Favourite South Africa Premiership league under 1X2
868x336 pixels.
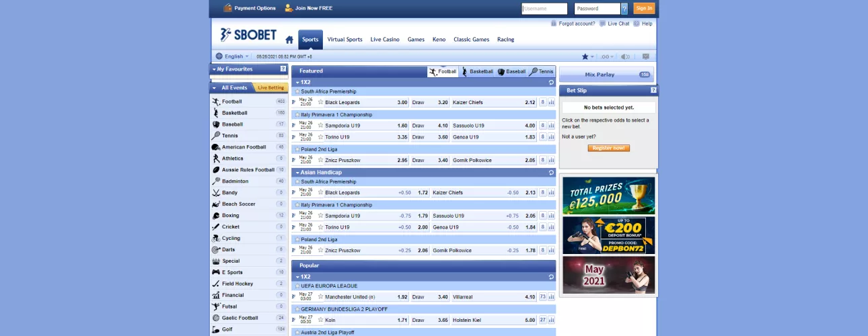(x=297, y=91)
